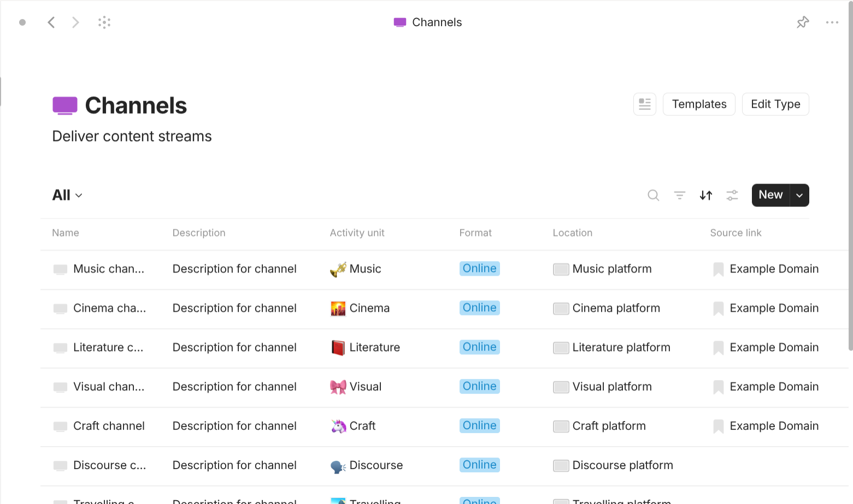Open the Edit Type dialog
The height and width of the screenshot is (504, 853).
tap(775, 104)
